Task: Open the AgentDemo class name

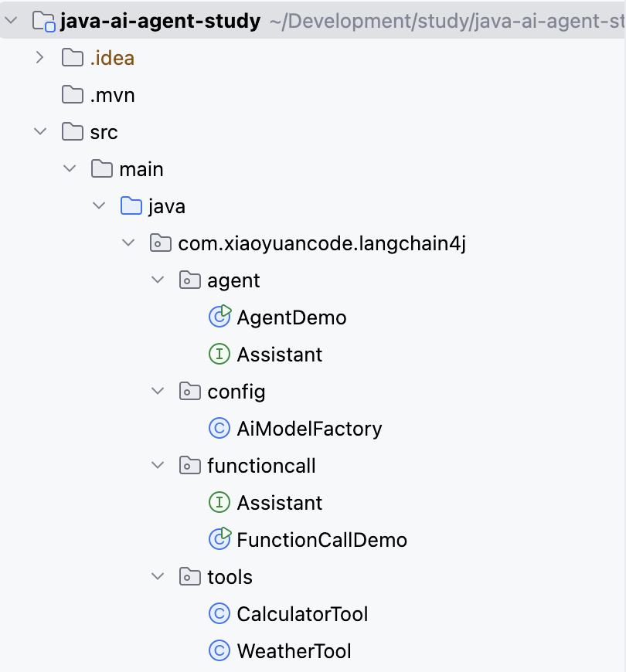Action: (291, 317)
